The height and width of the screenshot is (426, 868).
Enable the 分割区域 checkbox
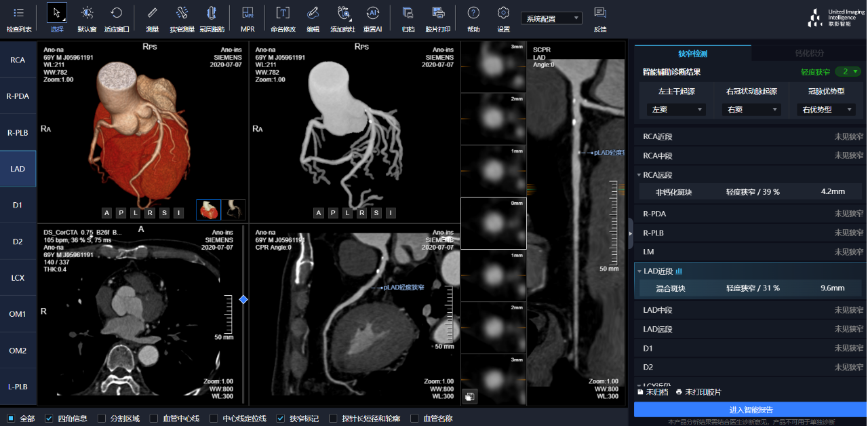(x=102, y=419)
